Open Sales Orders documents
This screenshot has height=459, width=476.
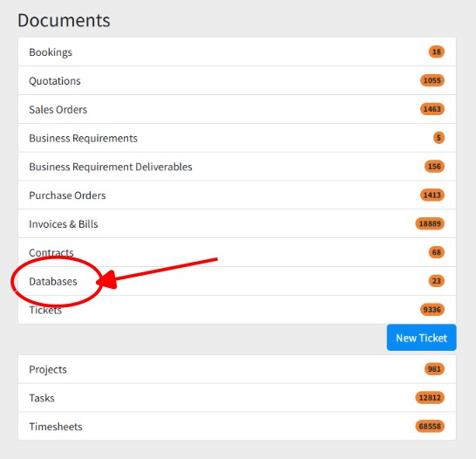pos(237,109)
